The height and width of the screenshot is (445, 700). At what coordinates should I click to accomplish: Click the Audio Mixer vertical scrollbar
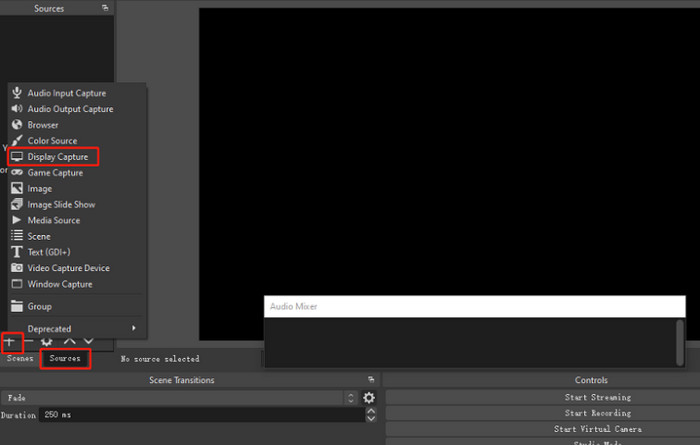coord(681,343)
